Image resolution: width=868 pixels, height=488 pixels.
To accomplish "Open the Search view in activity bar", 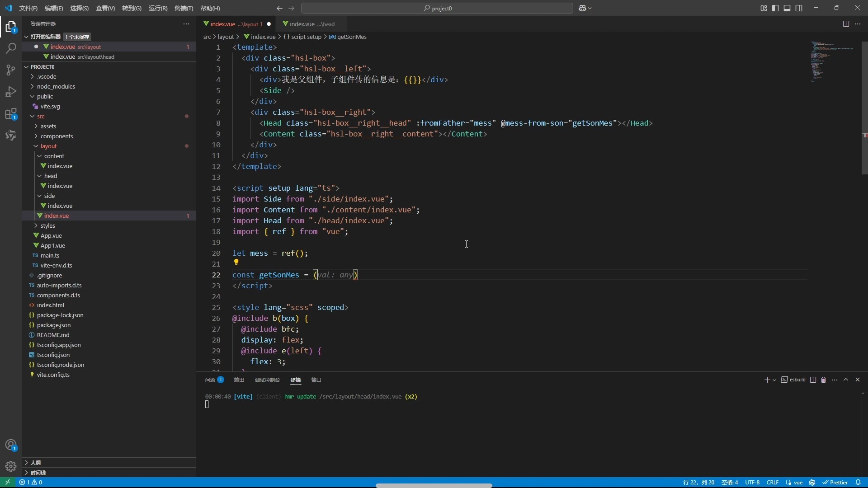I will pos(11,48).
